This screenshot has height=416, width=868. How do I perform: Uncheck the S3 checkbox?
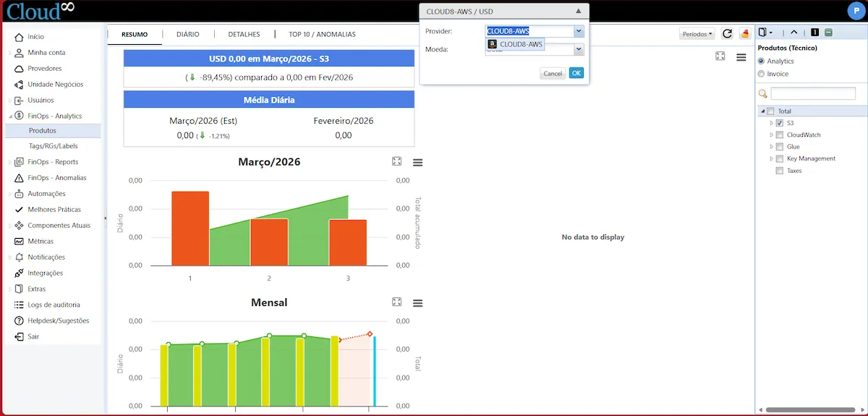pyautogui.click(x=780, y=123)
